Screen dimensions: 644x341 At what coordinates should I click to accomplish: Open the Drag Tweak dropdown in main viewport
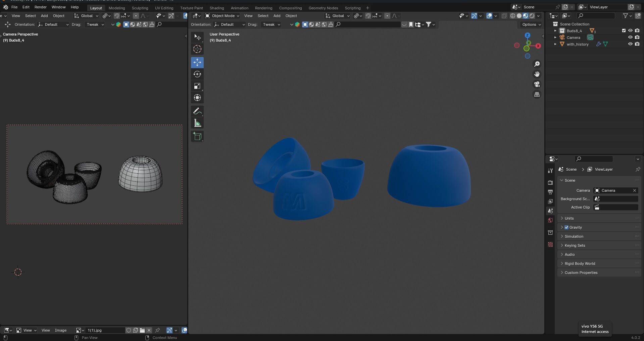tap(271, 24)
